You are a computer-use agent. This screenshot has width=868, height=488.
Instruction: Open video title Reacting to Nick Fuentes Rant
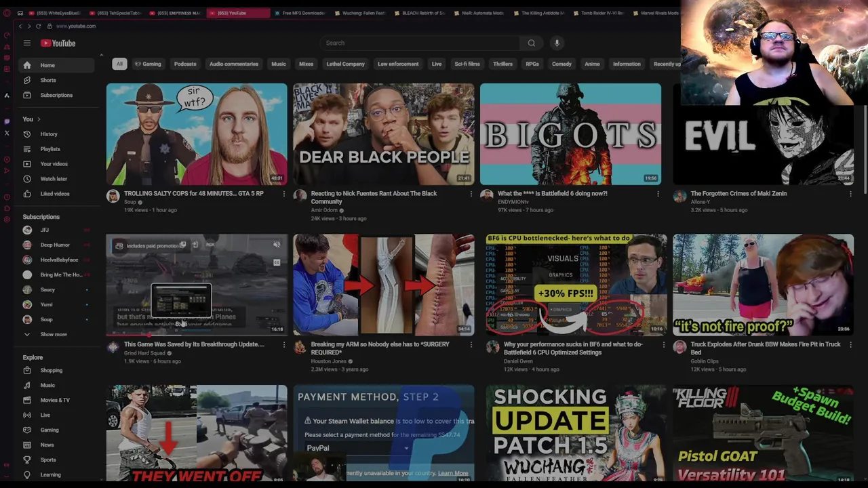pos(374,197)
